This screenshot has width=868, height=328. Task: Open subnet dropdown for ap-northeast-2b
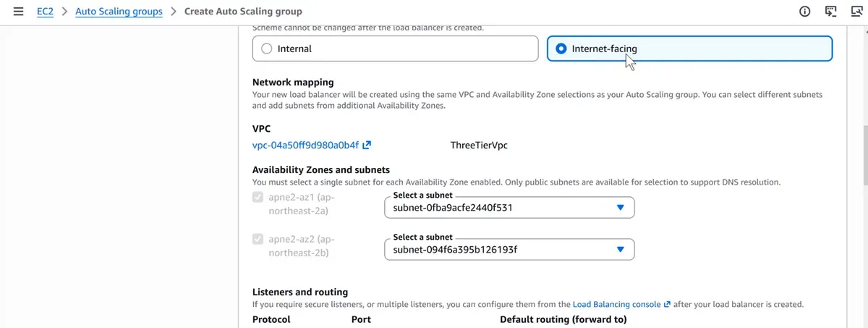tap(509, 250)
